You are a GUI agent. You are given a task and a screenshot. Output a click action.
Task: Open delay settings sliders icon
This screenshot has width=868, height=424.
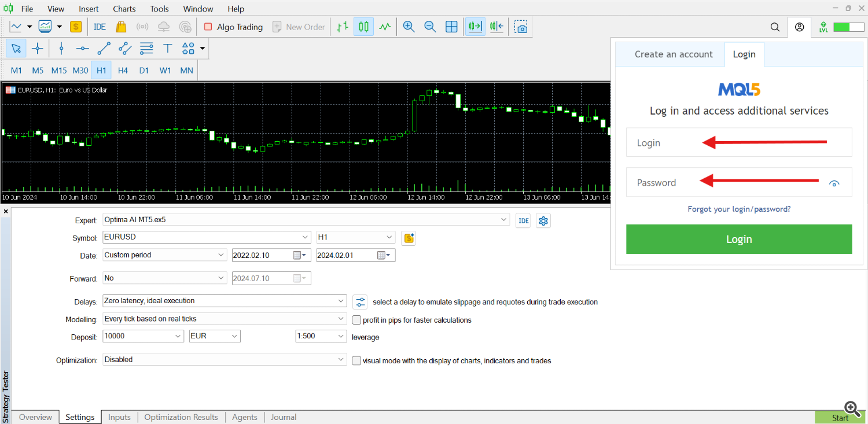coord(360,301)
